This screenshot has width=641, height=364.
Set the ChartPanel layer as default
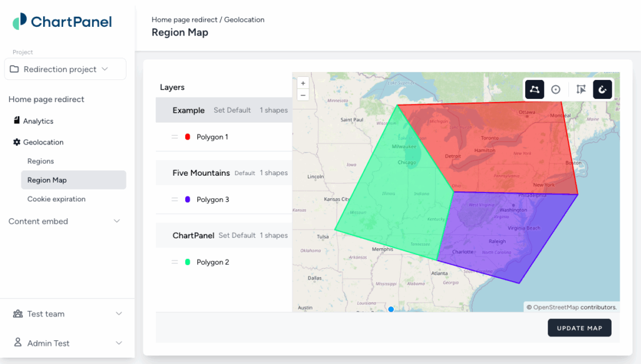pyautogui.click(x=237, y=235)
